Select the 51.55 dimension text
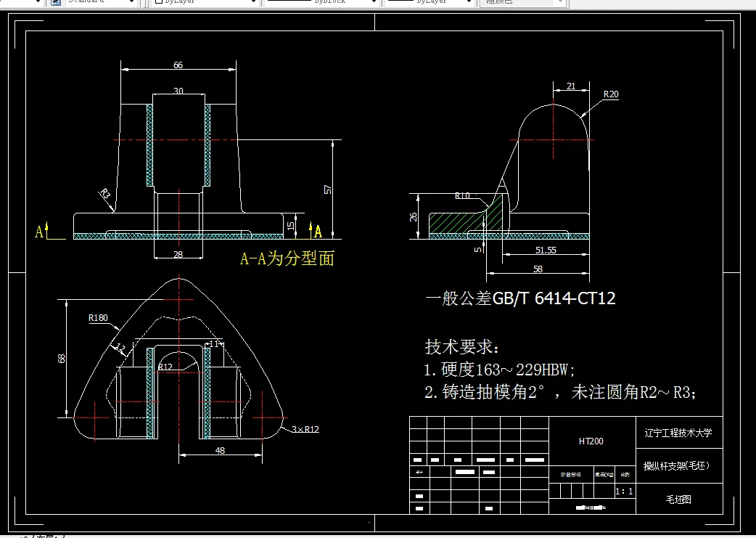Viewport: 756px width, 538px height. point(546,250)
